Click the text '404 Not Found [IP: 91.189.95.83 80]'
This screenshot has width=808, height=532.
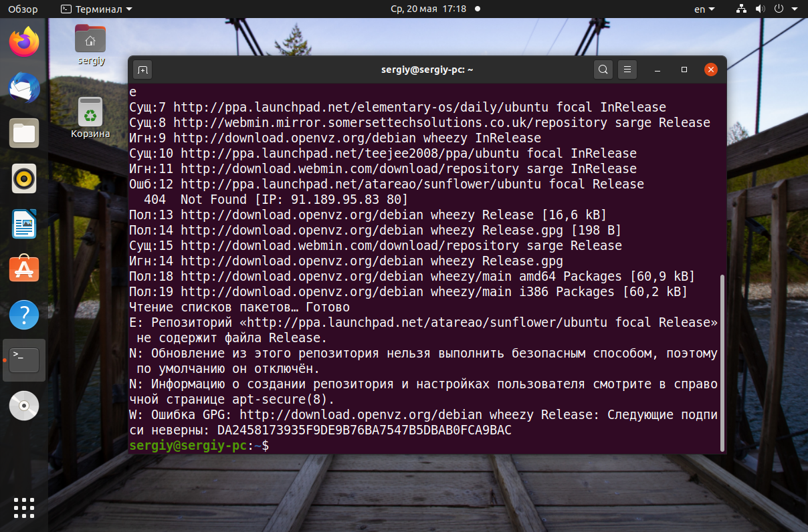[x=276, y=200]
